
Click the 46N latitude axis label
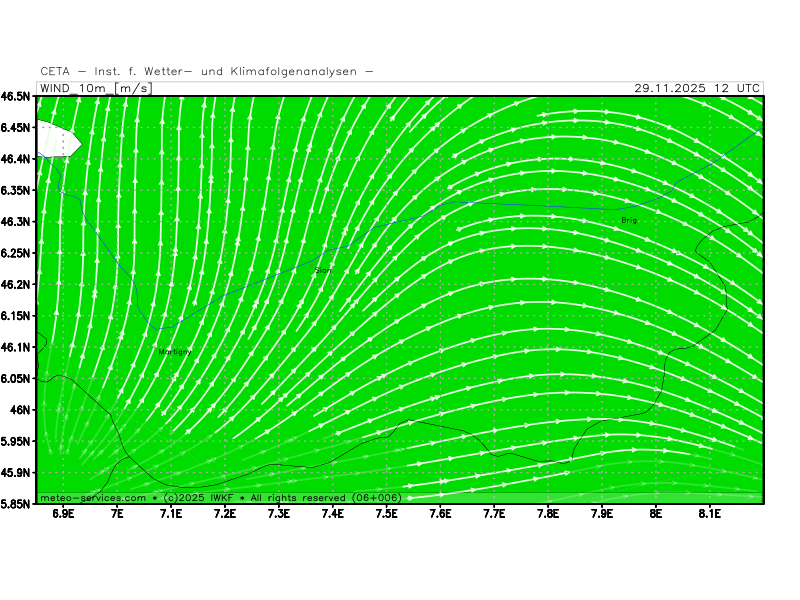tap(21, 409)
